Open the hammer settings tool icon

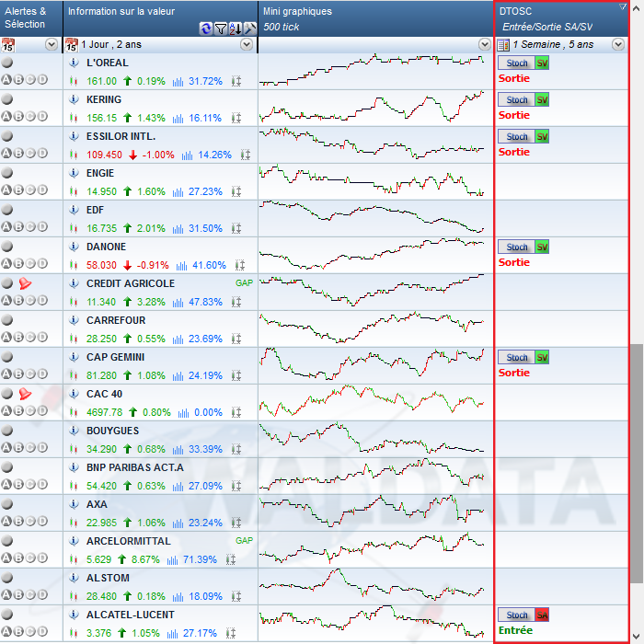249,29
